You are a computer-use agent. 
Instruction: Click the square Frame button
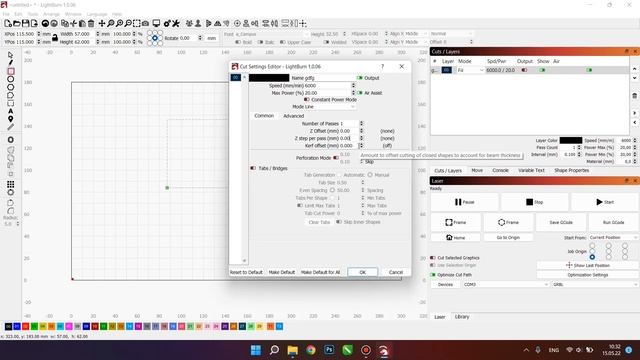(456, 222)
